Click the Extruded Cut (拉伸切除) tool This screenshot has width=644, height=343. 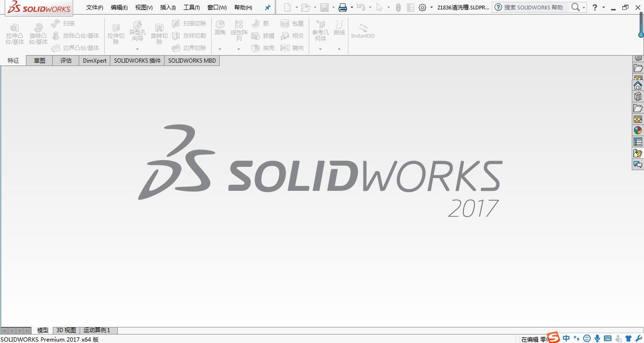coord(116,34)
